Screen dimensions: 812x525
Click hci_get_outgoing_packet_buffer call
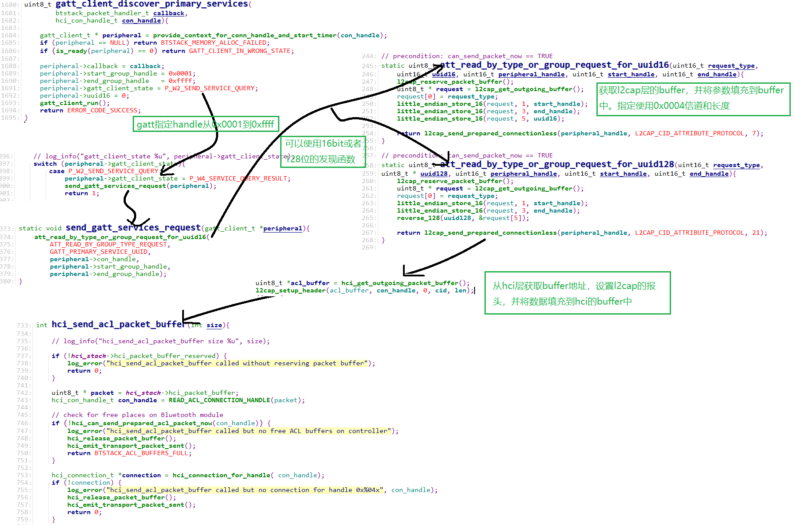400,283
